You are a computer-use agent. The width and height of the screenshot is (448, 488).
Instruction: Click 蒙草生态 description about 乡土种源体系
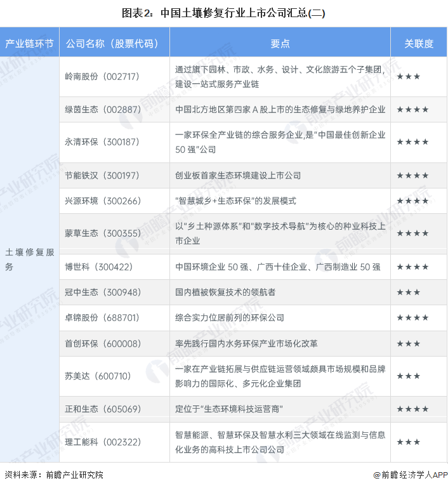[x=280, y=234]
